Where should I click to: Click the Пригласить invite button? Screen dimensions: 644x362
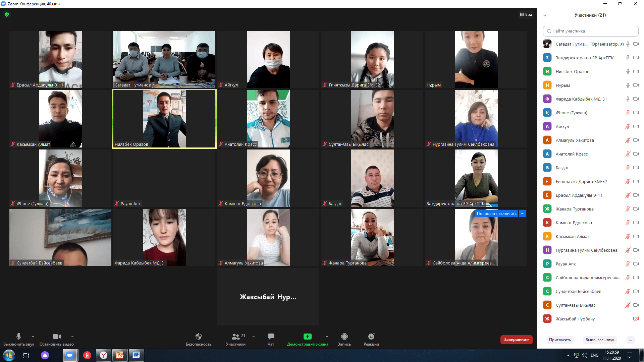560,340
